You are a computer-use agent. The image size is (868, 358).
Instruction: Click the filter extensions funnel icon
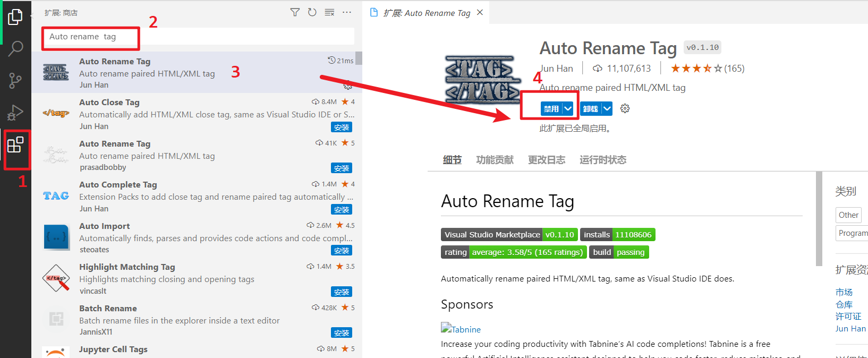(295, 12)
